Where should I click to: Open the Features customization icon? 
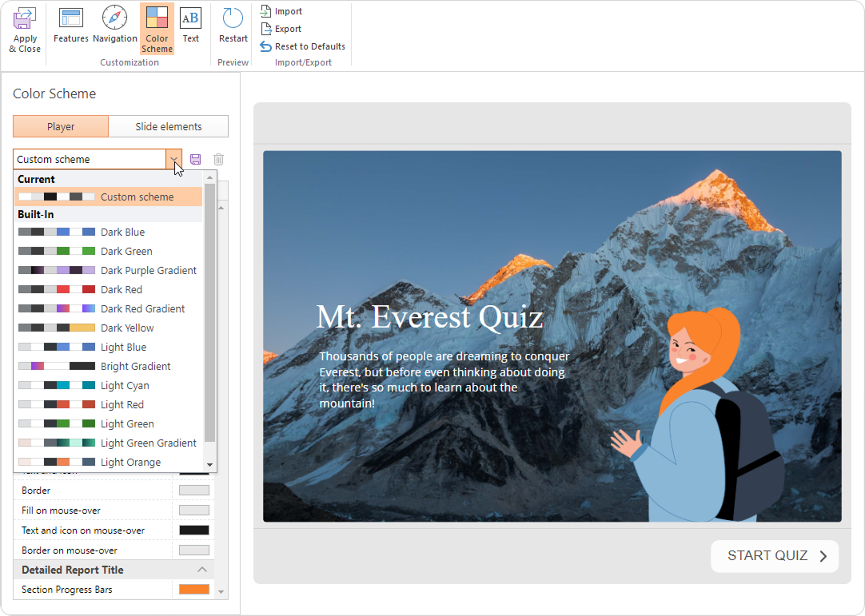71,19
